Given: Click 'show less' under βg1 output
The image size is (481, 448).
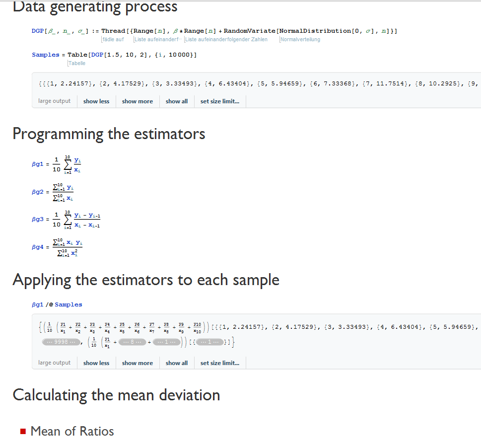Looking at the screenshot, I should tap(96, 363).
